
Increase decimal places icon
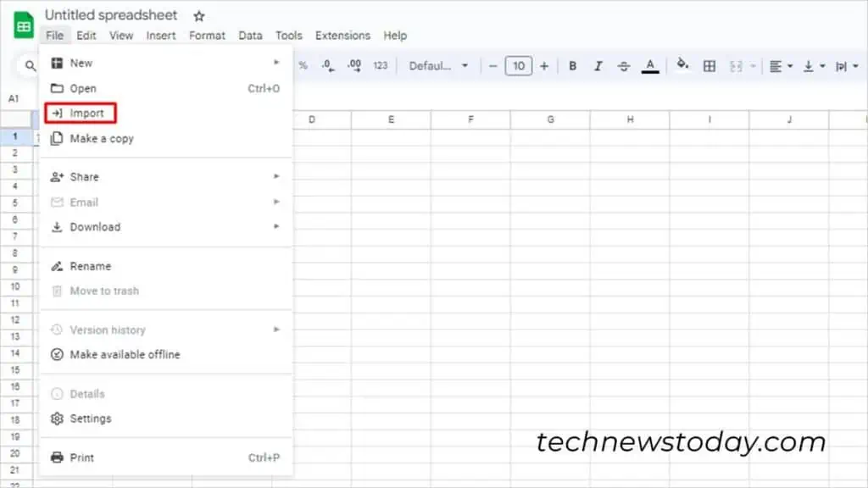[354, 66]
